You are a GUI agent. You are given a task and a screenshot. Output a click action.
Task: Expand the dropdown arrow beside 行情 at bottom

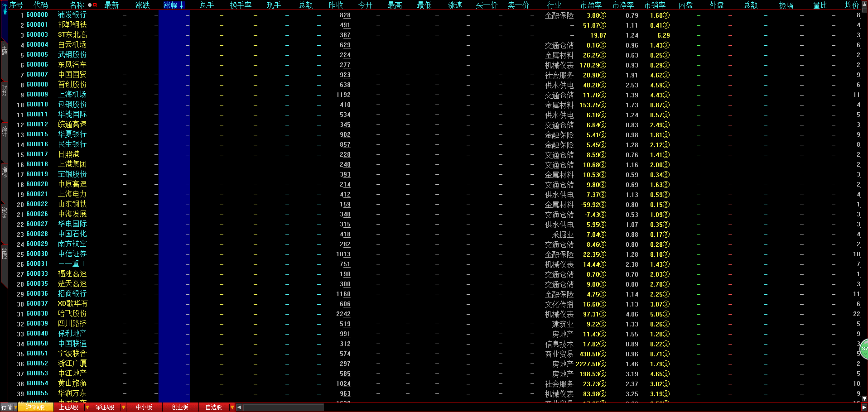coord(15,407)
